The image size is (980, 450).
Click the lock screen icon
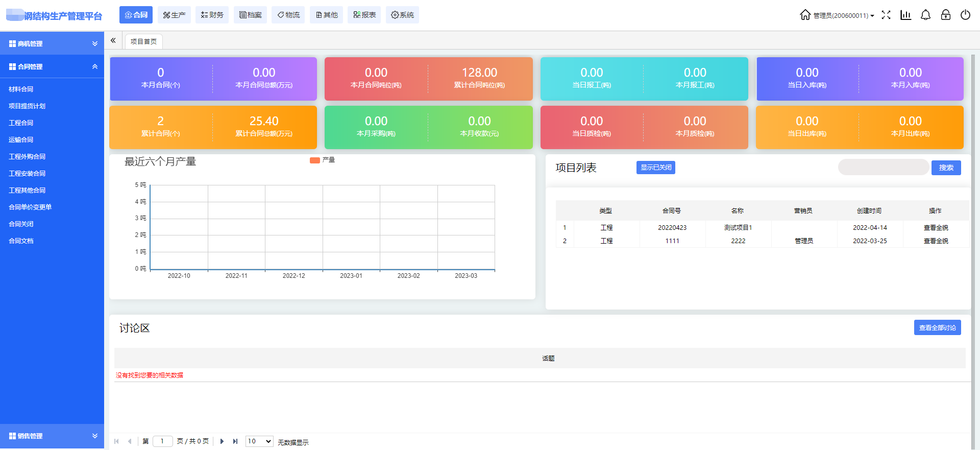(x=946, y=15)
